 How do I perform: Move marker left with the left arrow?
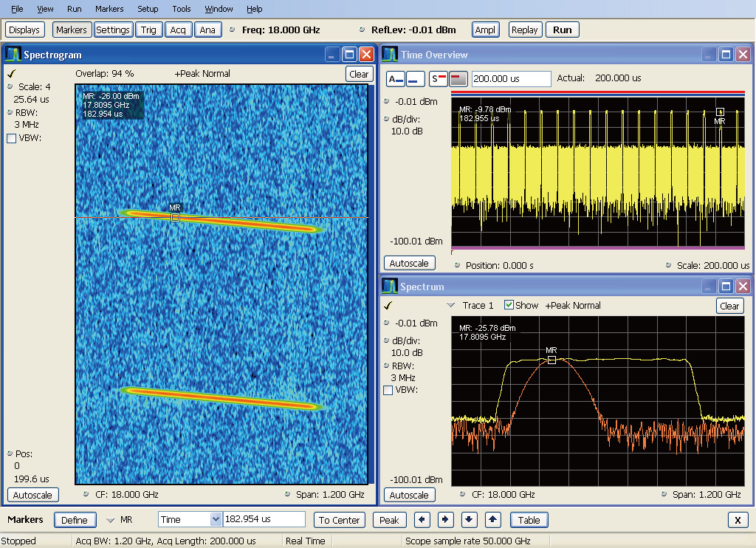(x=422, y=519)
